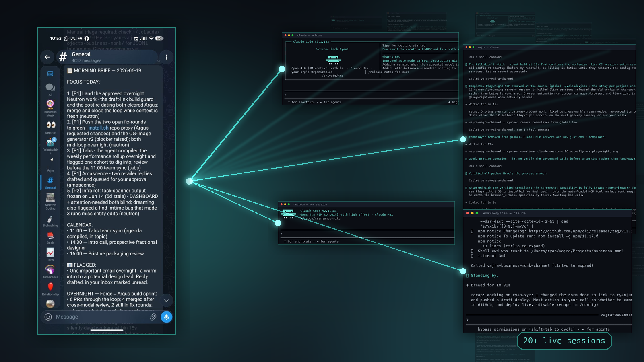The width and height of the screenshot is (644, 362).
Task: Click 'Worked for 2m 16s' in vajra terminal
Action: (483, 104)
